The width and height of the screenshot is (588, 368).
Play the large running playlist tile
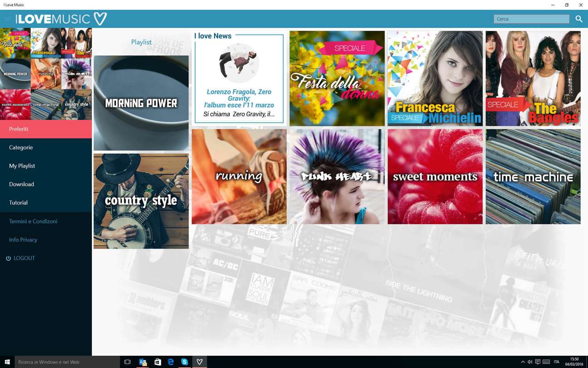[x=239, y=177]
